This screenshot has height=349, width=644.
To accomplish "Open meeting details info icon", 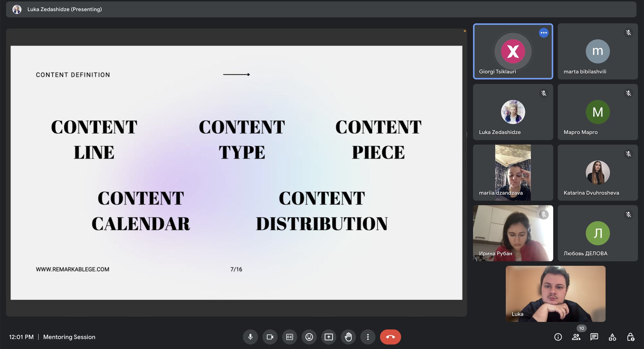I will coord(558,337).
